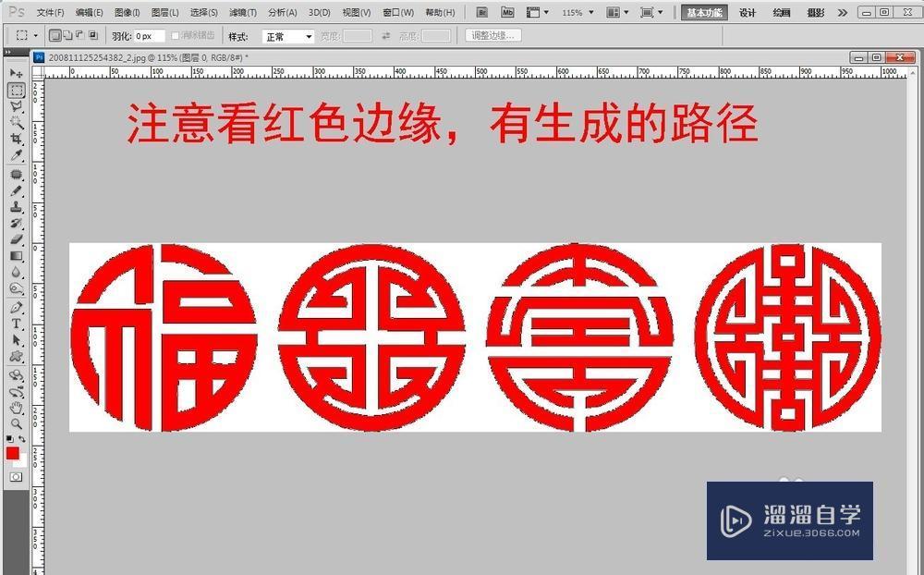The height and width of the screenshot is (575, 924).
Task: Toggle the 消除锯齿 anti-alias checkbox
Action: [175, 36]
